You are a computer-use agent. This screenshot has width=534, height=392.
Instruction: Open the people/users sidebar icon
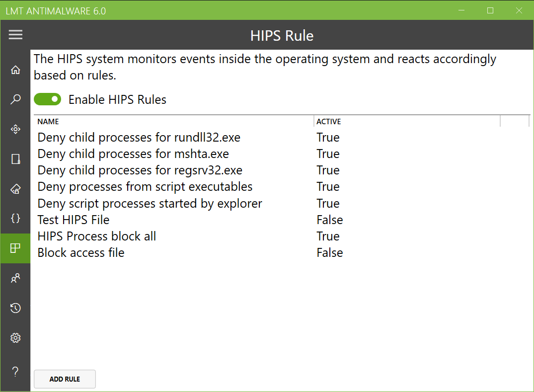pos(15,278)
